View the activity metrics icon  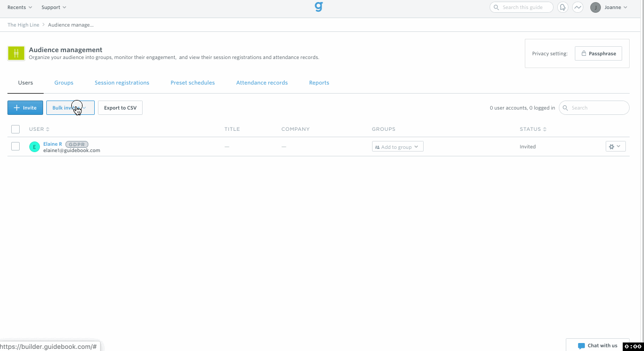[577, 7]
